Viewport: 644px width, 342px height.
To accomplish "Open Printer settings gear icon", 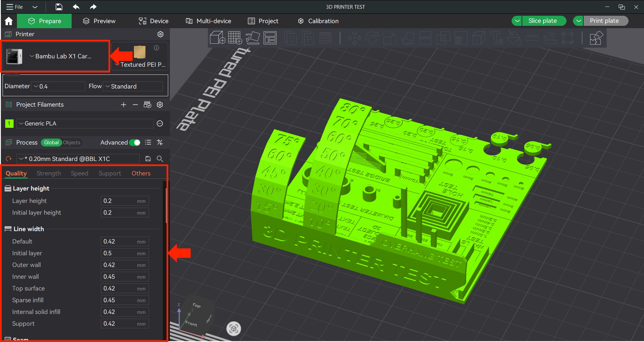I will 161,34.
